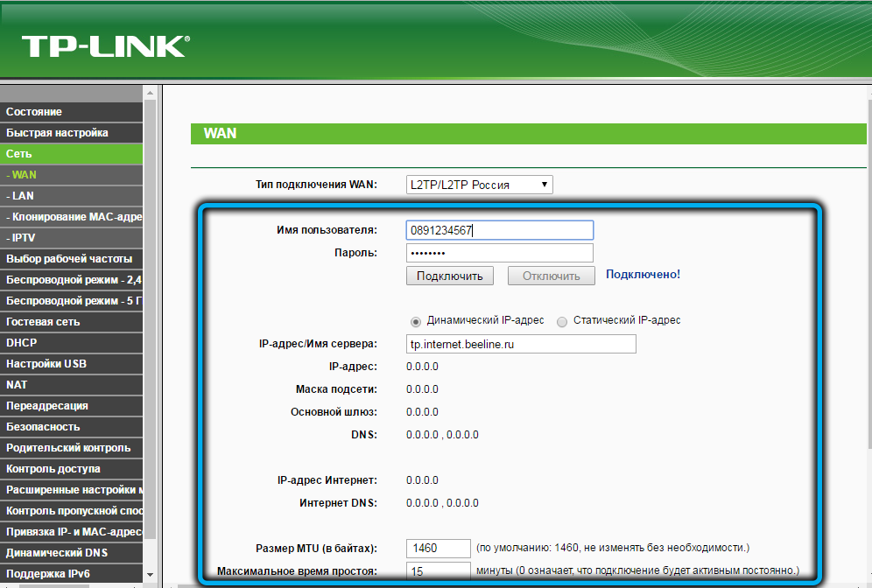Viewport: 872px width, 588px height.
Task: Open the NAT menu section
Action: click(x=70, y=385)
